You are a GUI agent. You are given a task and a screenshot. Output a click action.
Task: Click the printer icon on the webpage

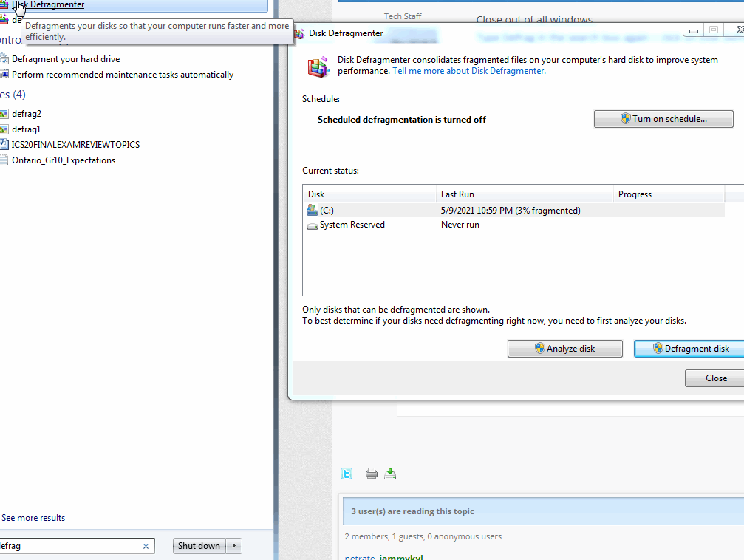click(x=372, y=473)
